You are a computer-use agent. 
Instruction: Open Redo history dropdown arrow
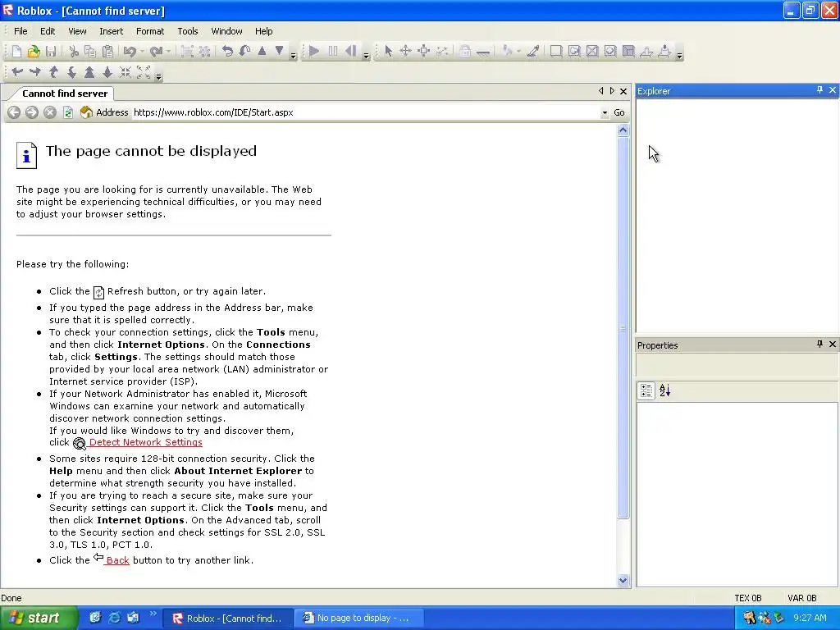click(168, 52)
